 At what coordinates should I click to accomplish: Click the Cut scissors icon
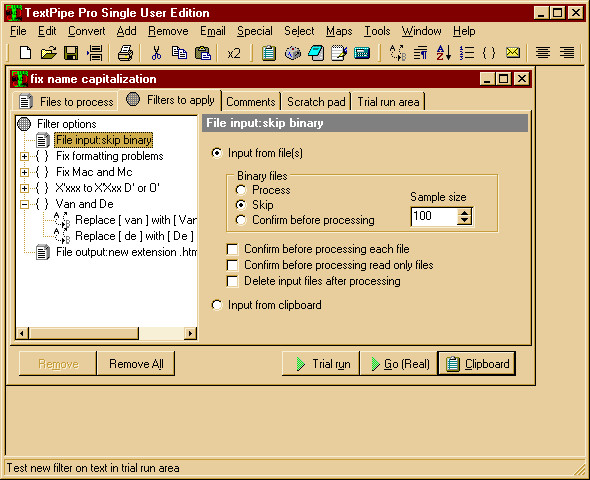coord(156,53)
